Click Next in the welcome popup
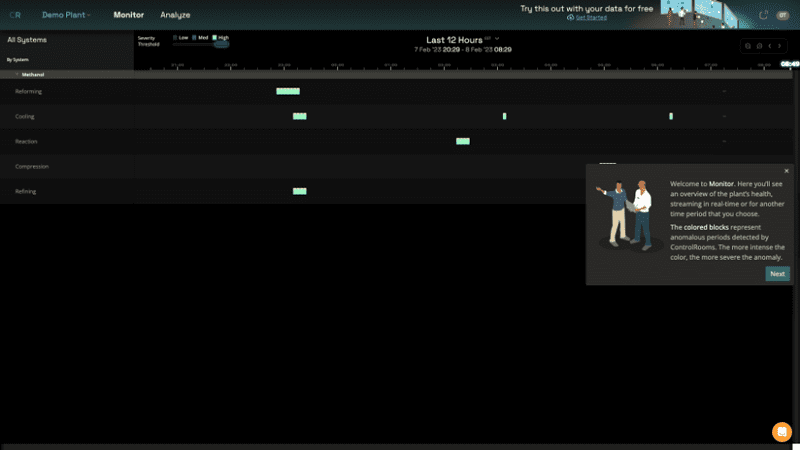The width and height of the screenshot is (800, 450). point(777,274)
